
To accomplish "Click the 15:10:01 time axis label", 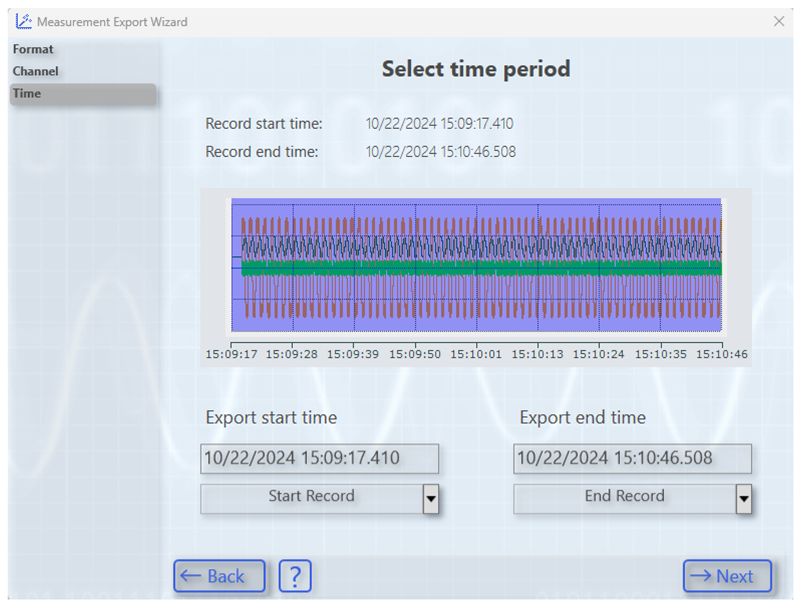I will (476, 354).
